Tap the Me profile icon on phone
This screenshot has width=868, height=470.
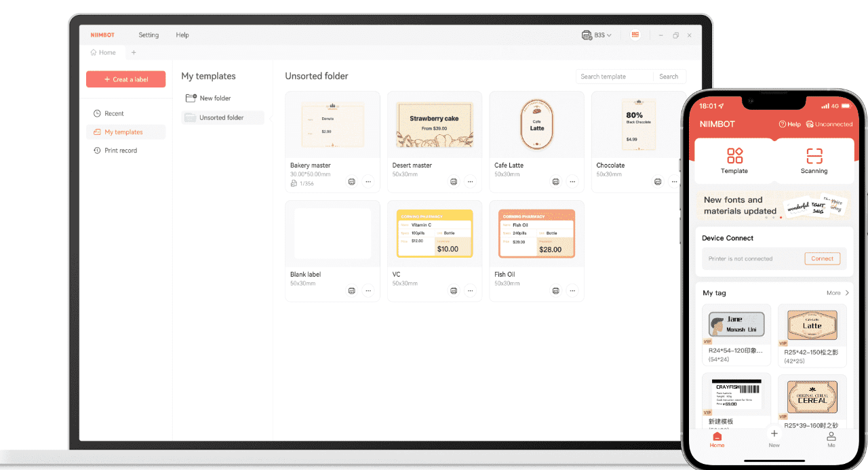tap(831, 439)
